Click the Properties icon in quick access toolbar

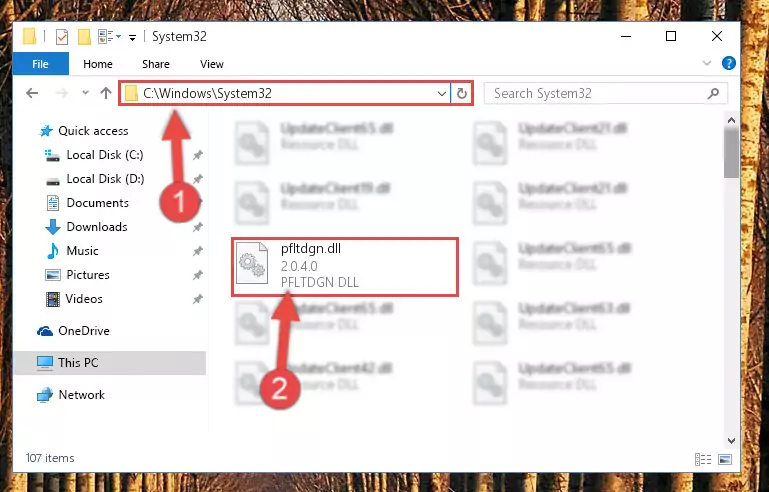pyautogui.click(x=62, y=37)
